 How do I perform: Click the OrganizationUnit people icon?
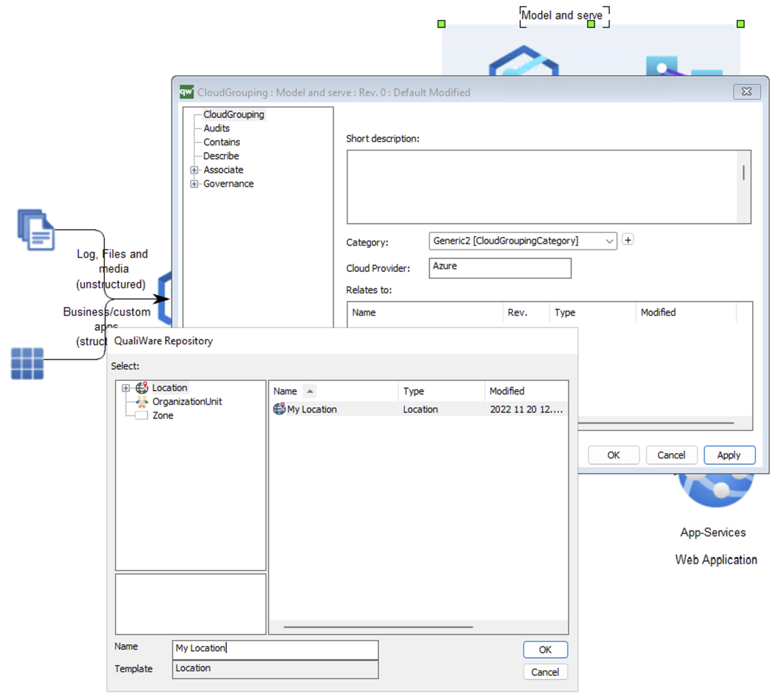tap(141, 401)
